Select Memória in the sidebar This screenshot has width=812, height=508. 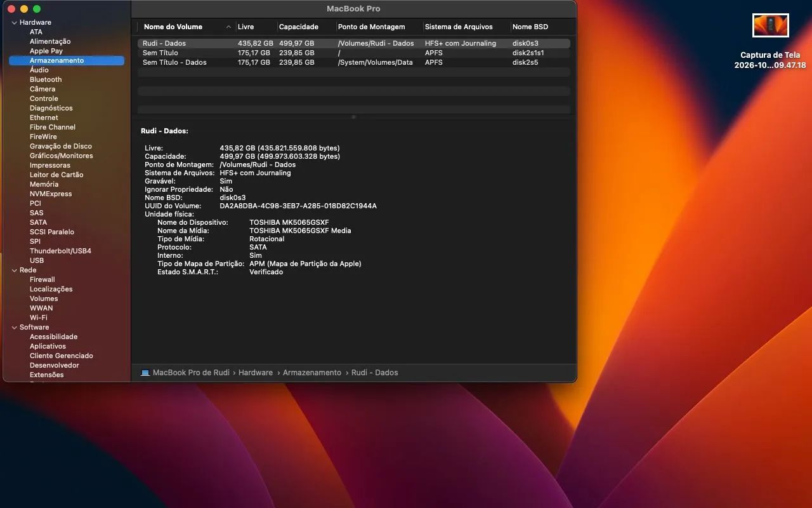pyautogui.click(x=44, y=184)
